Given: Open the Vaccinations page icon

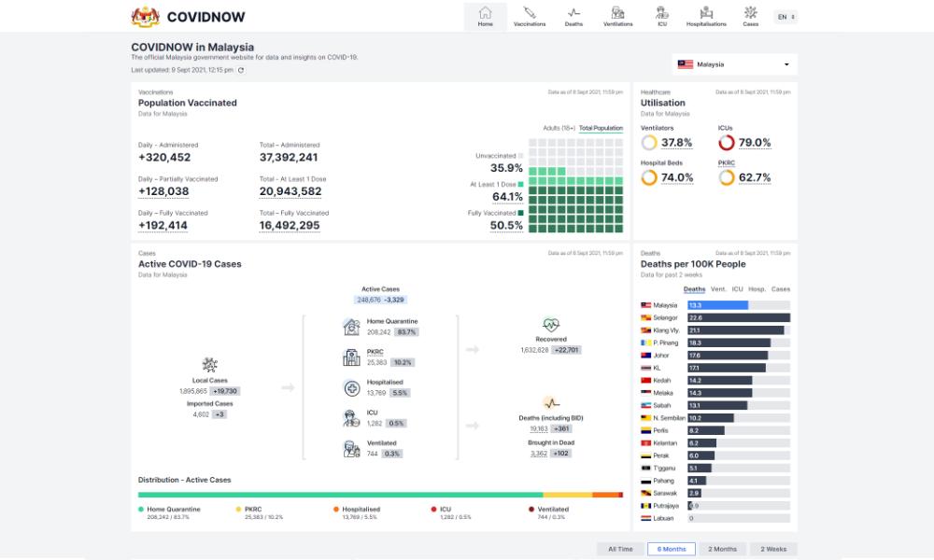Looking at the screenshot, I should coord(530,14).
